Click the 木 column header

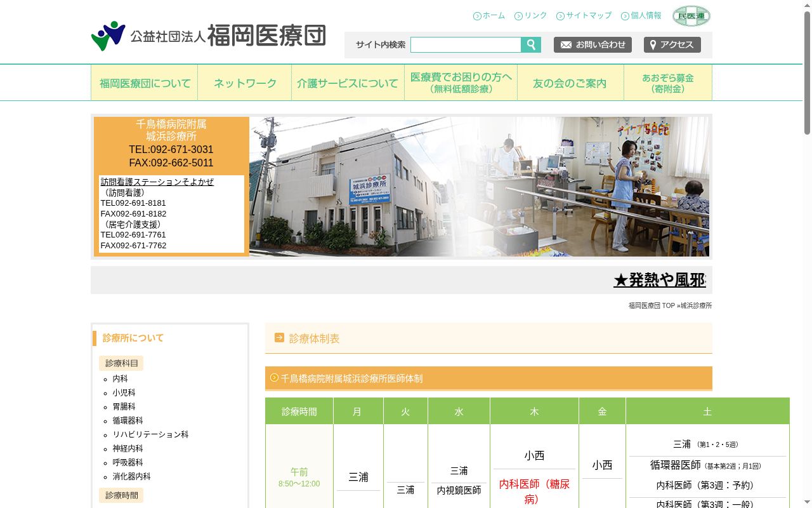[534, 411]
